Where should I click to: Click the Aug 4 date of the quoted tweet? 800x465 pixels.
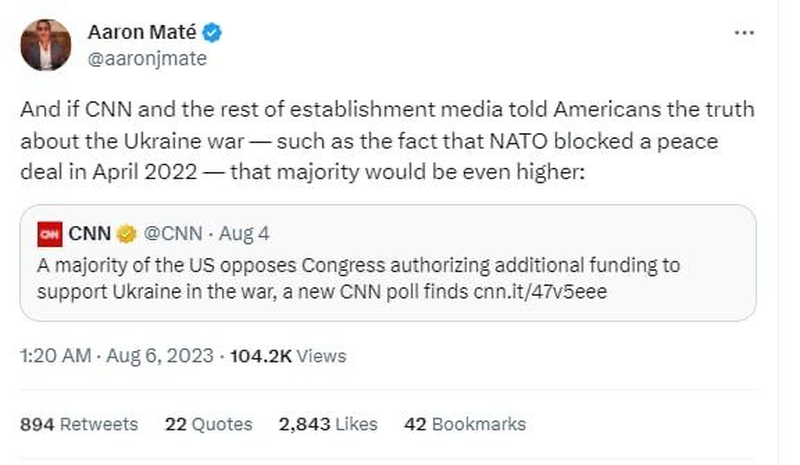(x=246, y=235)
